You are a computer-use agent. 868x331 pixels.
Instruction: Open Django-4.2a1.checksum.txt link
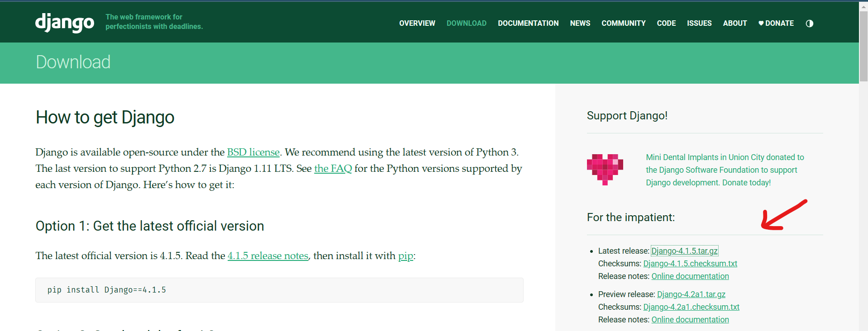(x=691, y=307)
